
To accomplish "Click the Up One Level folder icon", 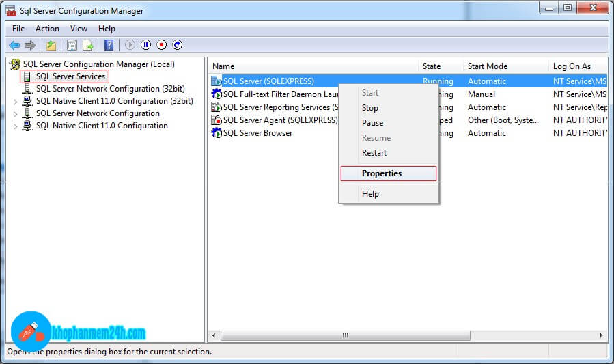I will point(51,45).
